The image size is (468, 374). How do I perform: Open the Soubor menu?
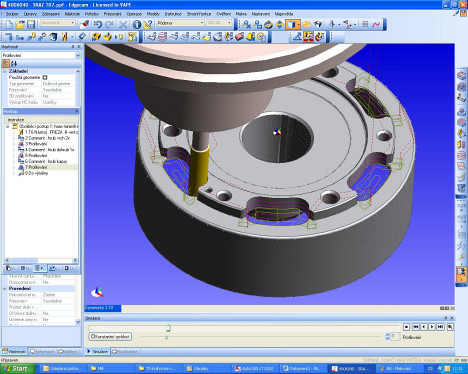12,14
